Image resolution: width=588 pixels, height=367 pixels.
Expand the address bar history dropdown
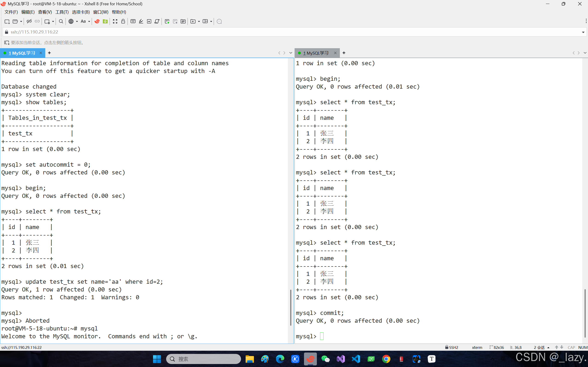[x=583, y=32]
